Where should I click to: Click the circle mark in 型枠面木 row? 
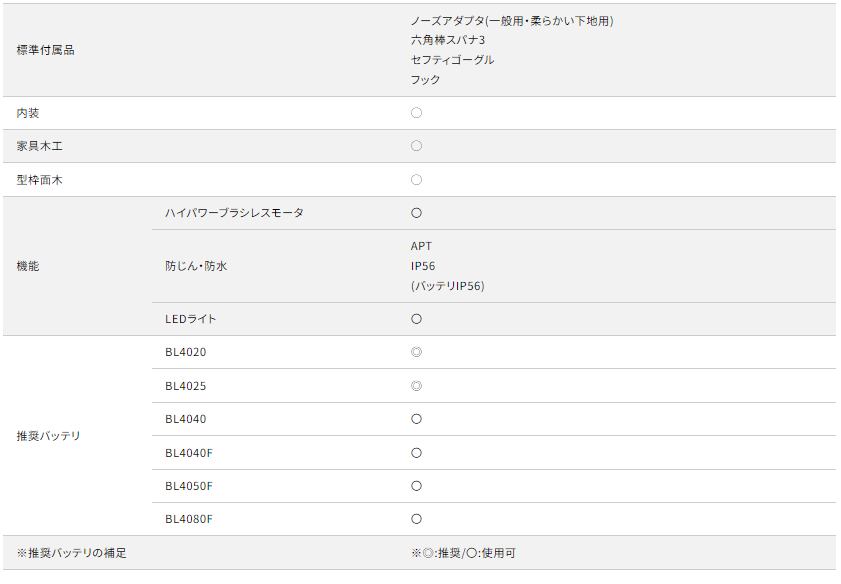pos(416,180)
